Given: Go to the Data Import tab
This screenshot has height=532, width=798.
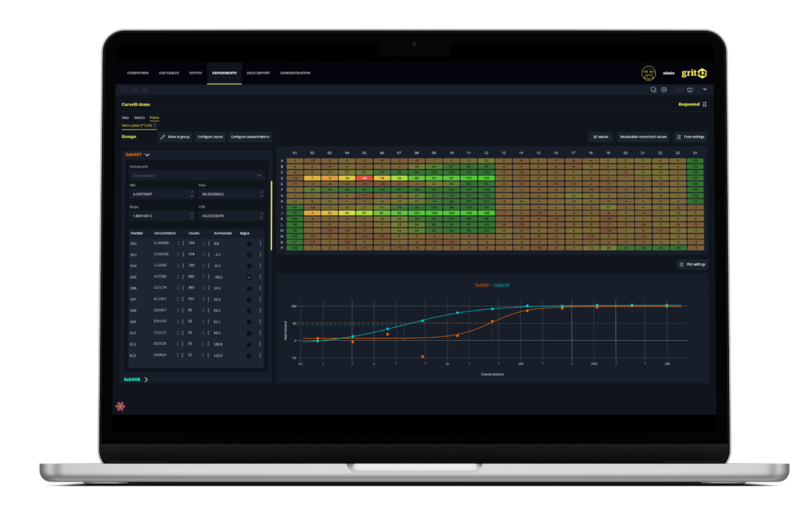Looking at the screenshot, I should point(258,73).
